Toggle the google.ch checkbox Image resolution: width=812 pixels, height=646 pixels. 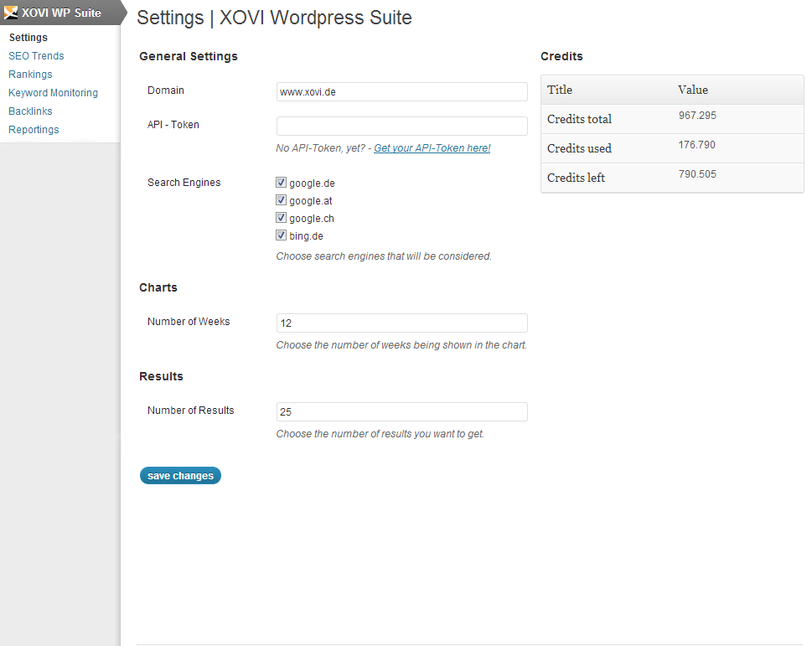(282, 217)
